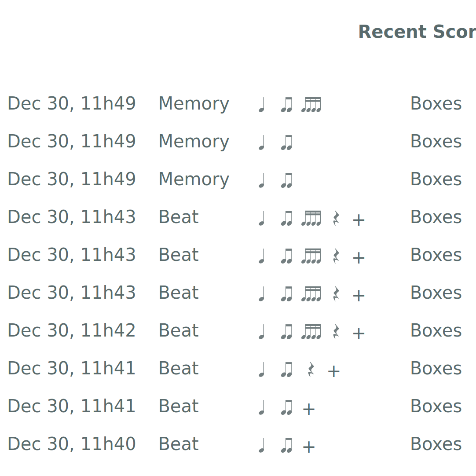Image resolution: width=476 pixels, height=476 pixels.
Task: Click the sixteenth notes icon in the top Memory row
Action: click(x=311, y=105)
